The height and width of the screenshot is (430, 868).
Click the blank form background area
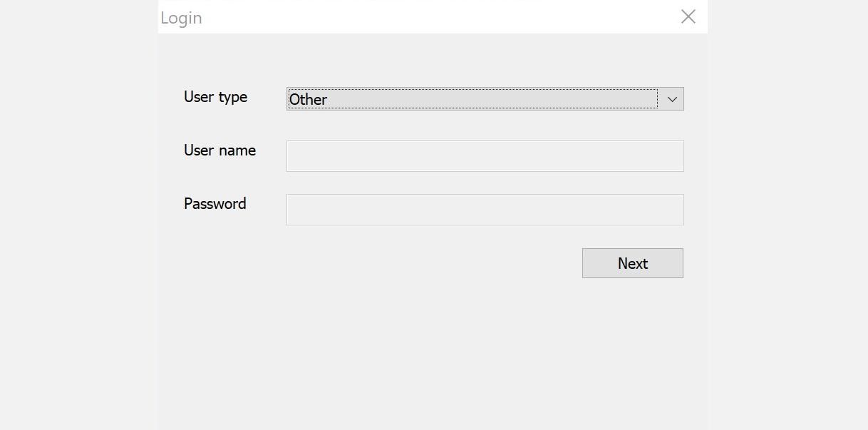click(428, 342)
